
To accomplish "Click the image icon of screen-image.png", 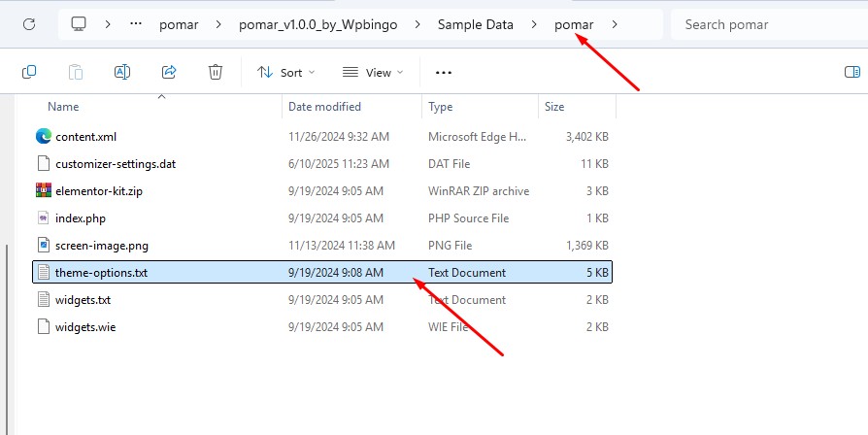I will click(x=43, y=245).
